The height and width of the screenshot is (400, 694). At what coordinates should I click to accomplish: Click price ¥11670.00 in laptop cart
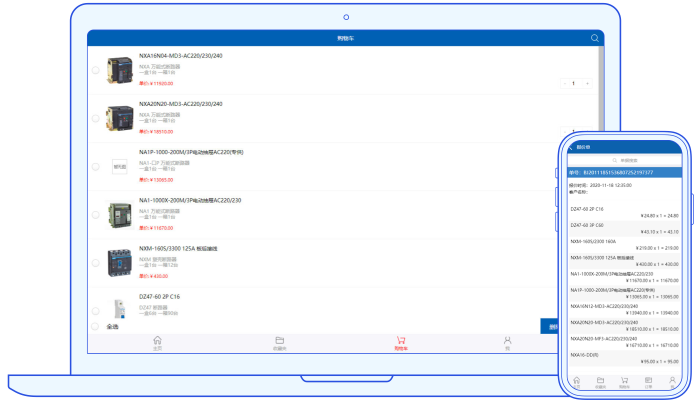click(x=156, y=228)
